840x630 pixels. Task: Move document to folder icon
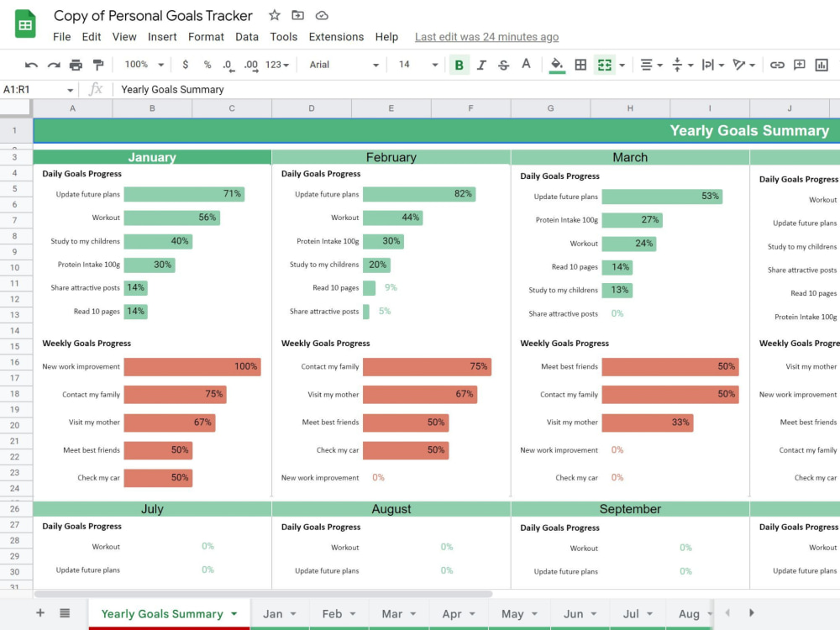pos(297,15)
